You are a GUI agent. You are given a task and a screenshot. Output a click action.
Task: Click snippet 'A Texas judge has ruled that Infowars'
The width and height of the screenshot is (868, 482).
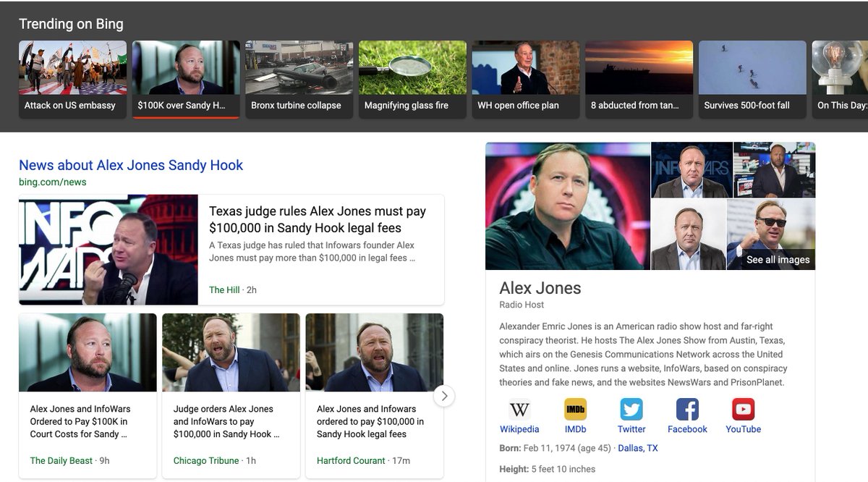[x=312, y=252]
